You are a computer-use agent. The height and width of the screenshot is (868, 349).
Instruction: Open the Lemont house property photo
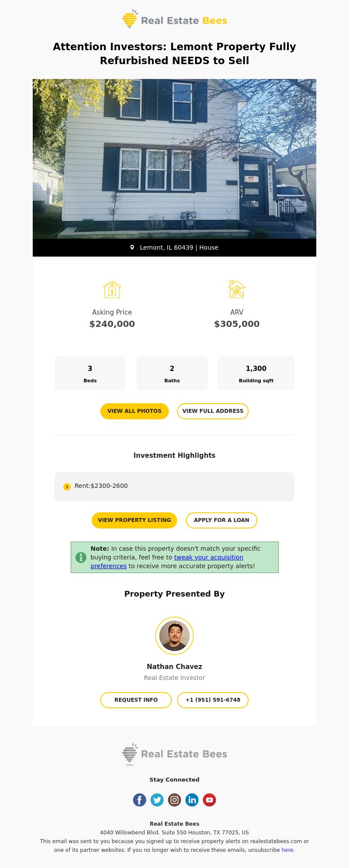(x=174, y=159)
